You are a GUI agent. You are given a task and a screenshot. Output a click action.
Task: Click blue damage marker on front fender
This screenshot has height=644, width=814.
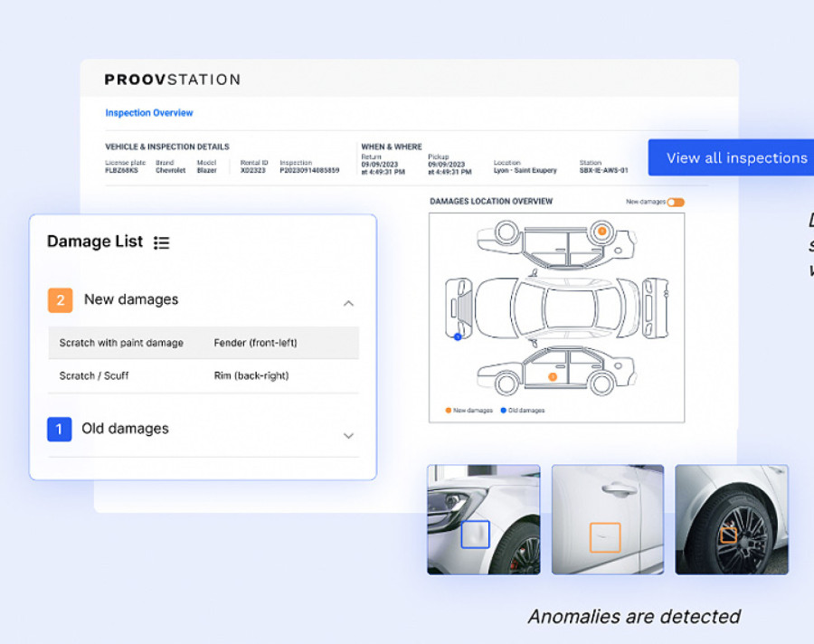pyautogui.click(x=458, y=336)
